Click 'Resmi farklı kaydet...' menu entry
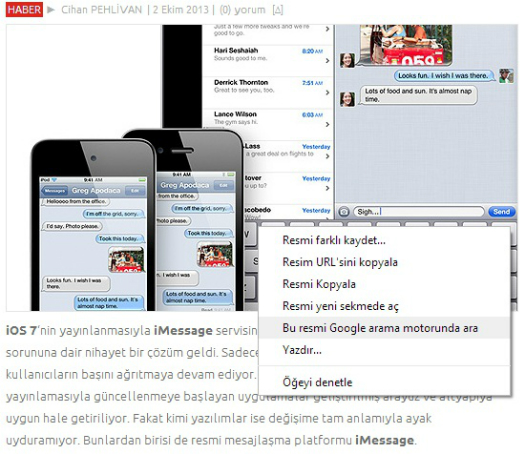Screen dimensions: 525x454 tap(385, 240)
